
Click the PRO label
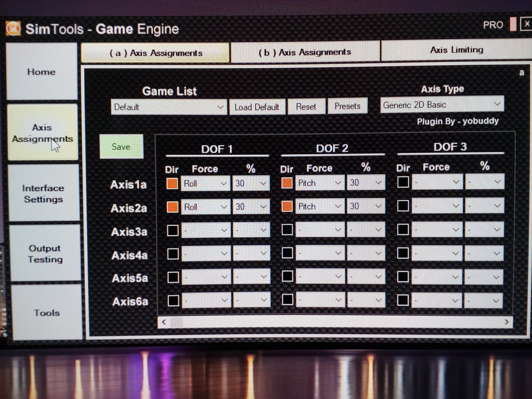493,25
